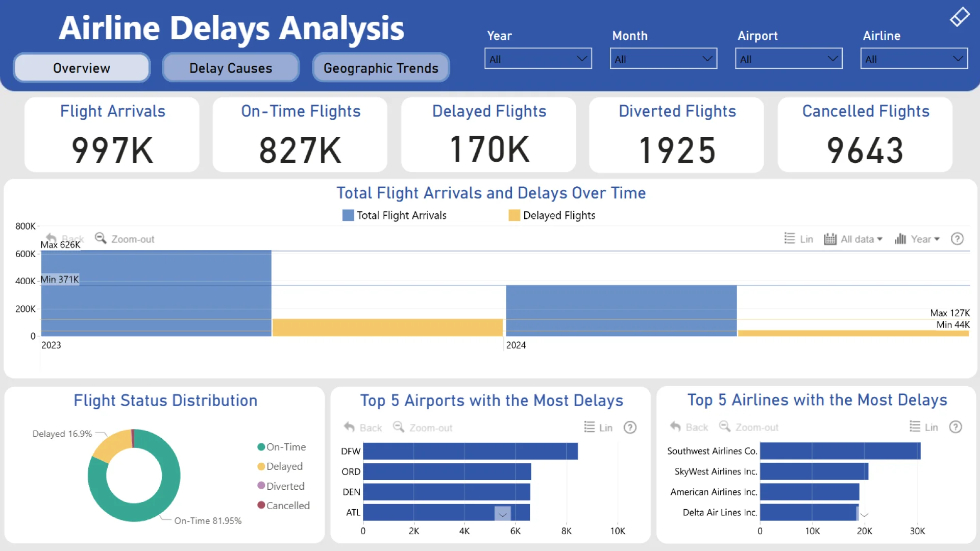Switch to the Overview tab
The height and width of the screenshot is (551, 980).
82,67
